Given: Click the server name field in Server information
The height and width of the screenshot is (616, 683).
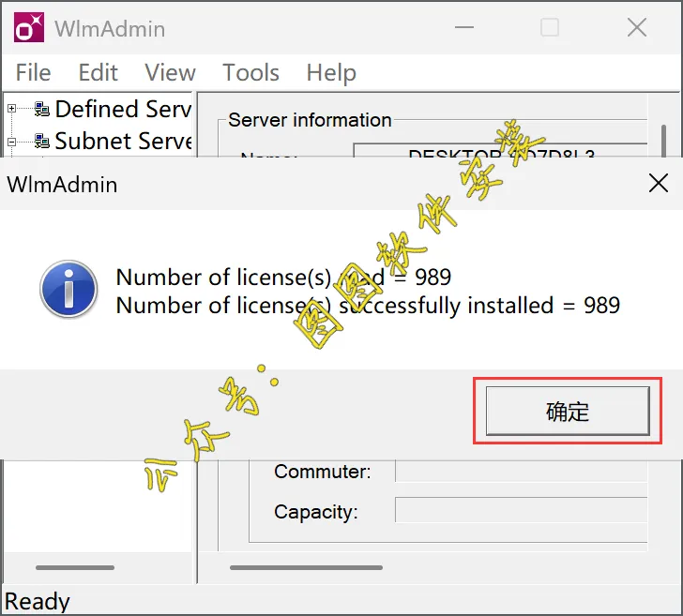Looking at the screenshot, I should point(500,150).
